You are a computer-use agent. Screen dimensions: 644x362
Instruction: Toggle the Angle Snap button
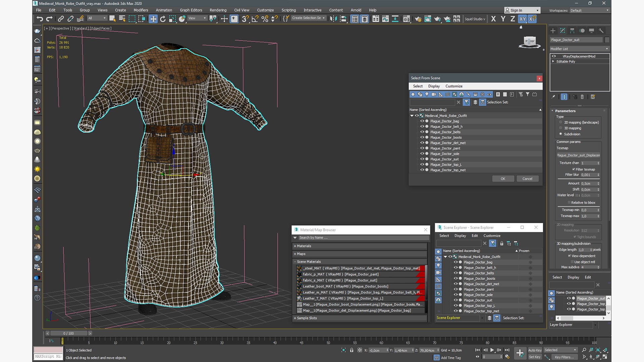pyautogui.click(x=255, y=19)
